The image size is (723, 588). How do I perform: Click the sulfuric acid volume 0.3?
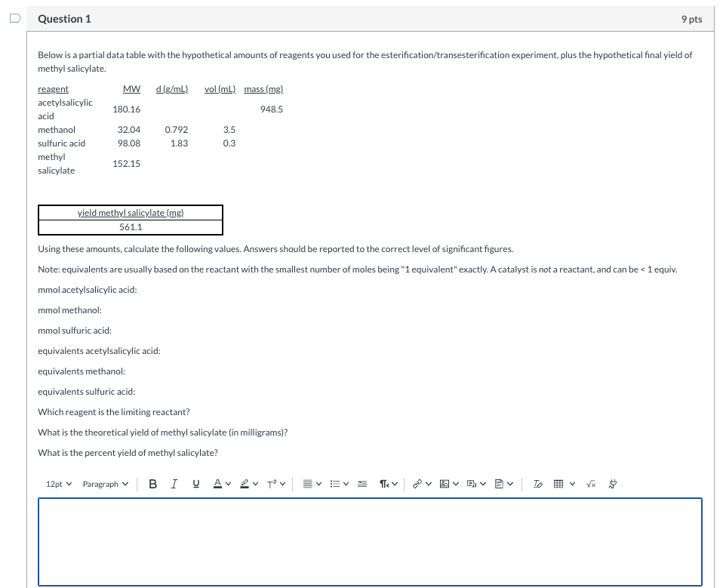point(229,143)
